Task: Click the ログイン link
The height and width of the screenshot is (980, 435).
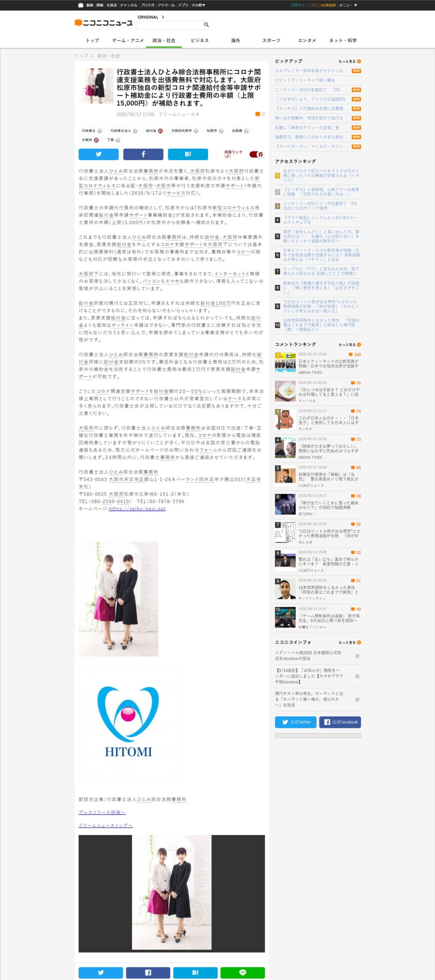Action: click(298, 5)
